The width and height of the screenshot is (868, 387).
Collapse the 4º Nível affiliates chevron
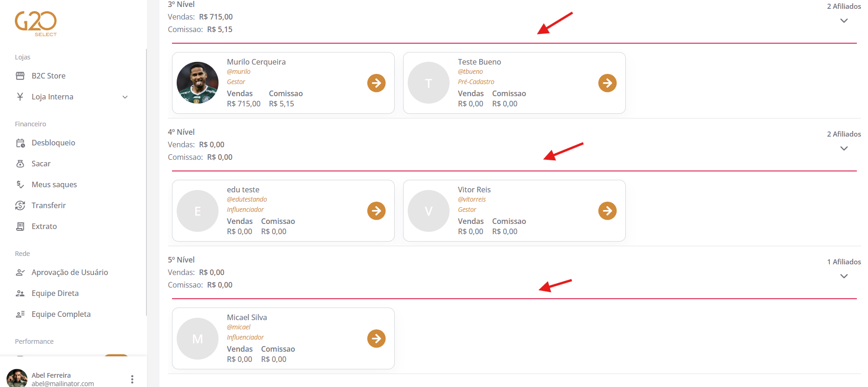click(x=844, y=149)
